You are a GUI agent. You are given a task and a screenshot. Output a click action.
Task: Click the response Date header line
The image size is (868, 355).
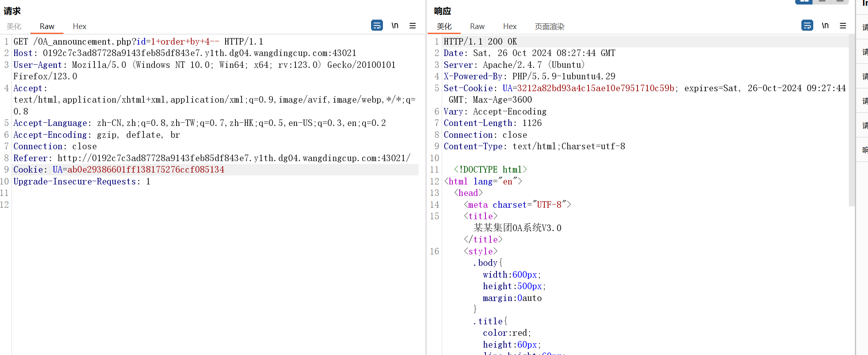[x=530, y=53]
